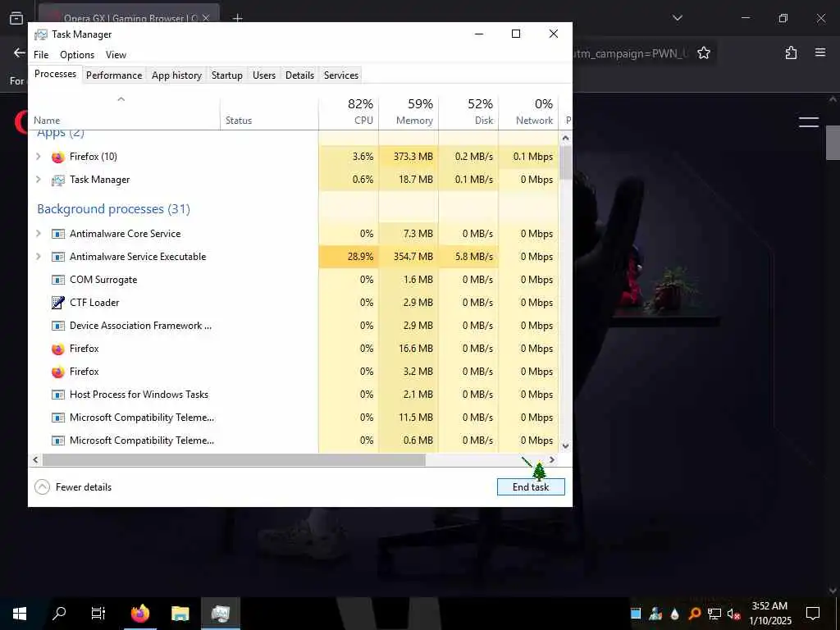Go back using browser back arrow
This screenshot has height=630, width=840.
click(20, 53)
